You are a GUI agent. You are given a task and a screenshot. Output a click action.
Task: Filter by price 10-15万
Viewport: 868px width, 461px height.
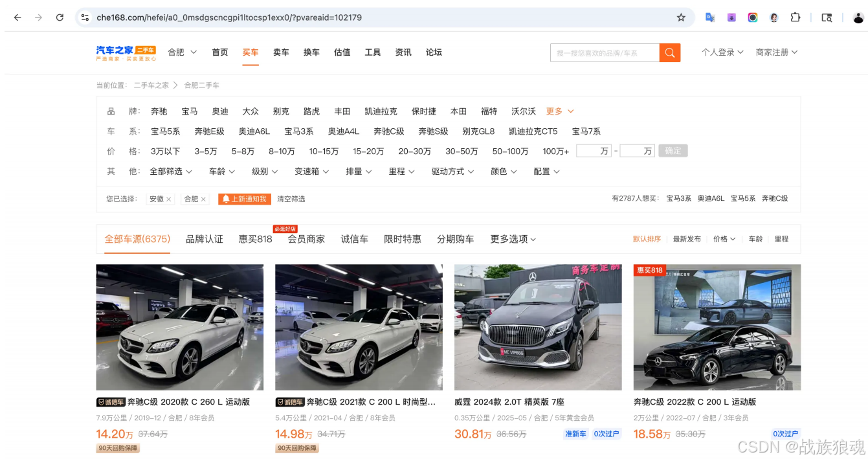click(324, 152)
